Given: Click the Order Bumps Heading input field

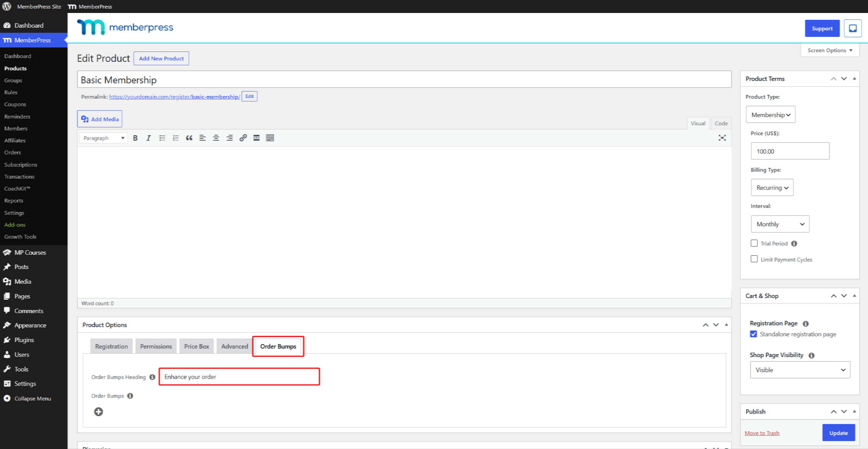Looking at the screenshot, I should pos(239,377).
